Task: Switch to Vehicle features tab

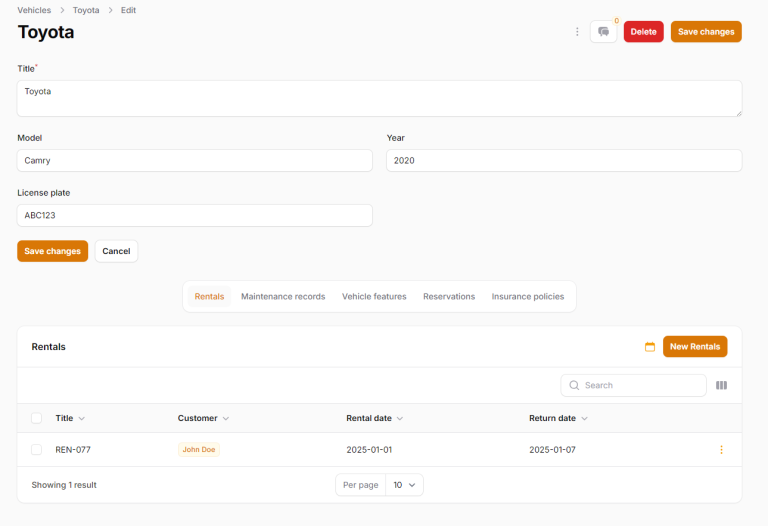Action: [374, 297]
